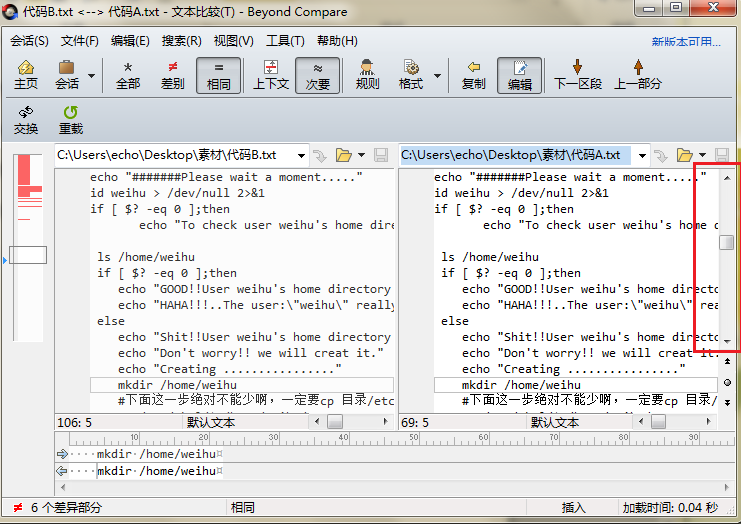The width and height of the screenshot is (741, 524).
Task: Click the 新版本可用 link
Action: (685, 41)
